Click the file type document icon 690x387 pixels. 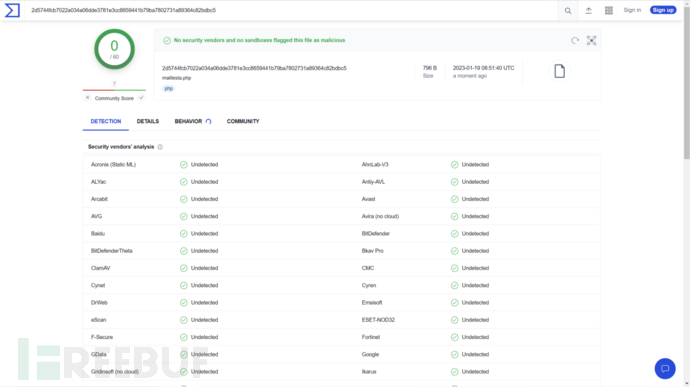pos(559,71)
